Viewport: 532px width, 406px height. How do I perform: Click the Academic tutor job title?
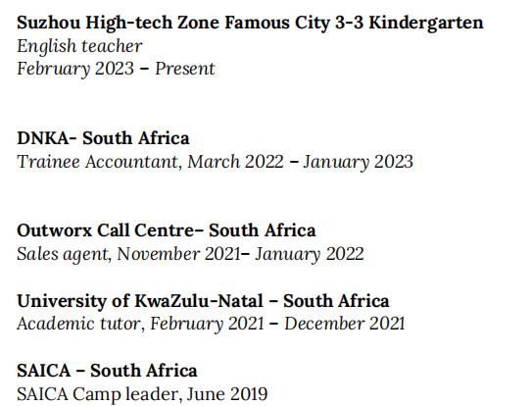pyautogui.click(x=78, y=324)
